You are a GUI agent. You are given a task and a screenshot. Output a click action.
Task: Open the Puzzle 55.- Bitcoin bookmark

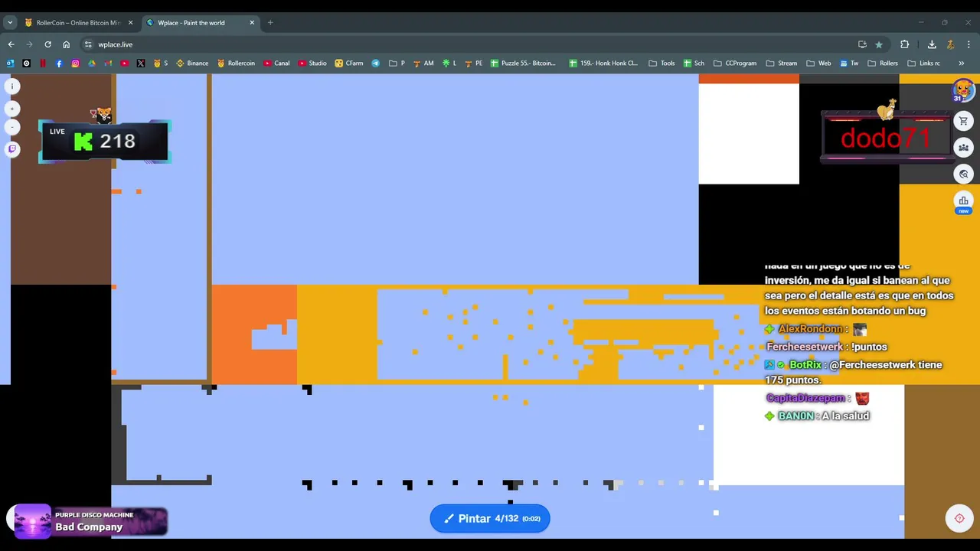[x=524, y=64]
